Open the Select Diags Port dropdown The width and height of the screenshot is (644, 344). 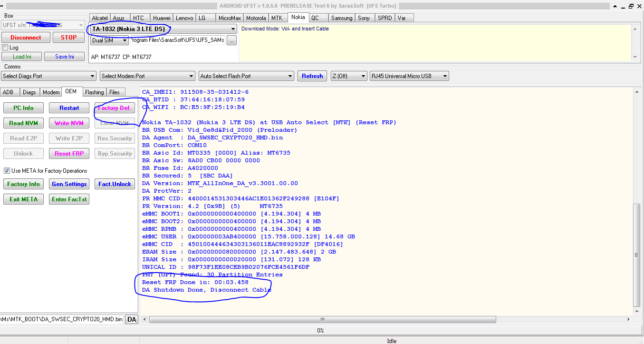click(x=48, y=76)
